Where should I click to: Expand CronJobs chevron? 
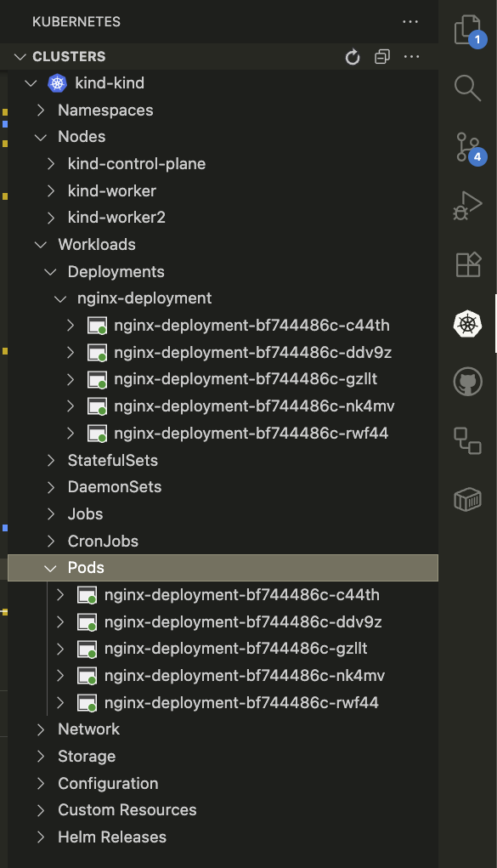[x=51, y=542]
